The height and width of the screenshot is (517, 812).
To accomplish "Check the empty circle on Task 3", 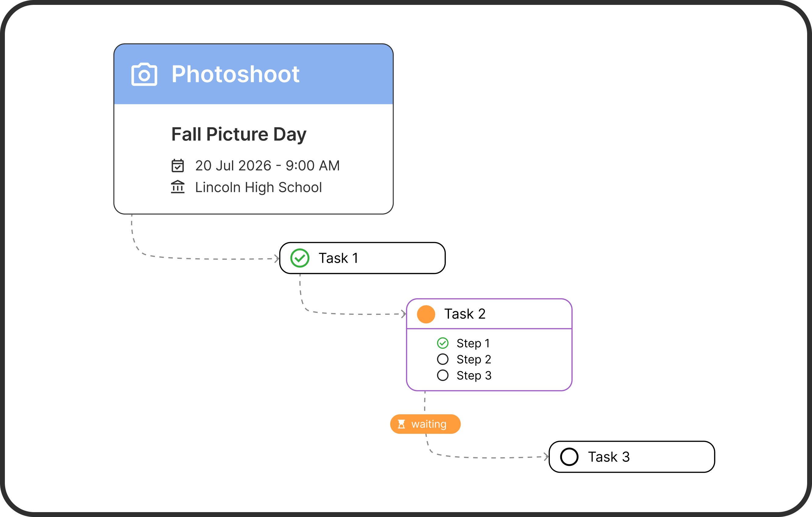I will (x=569, y=457).
